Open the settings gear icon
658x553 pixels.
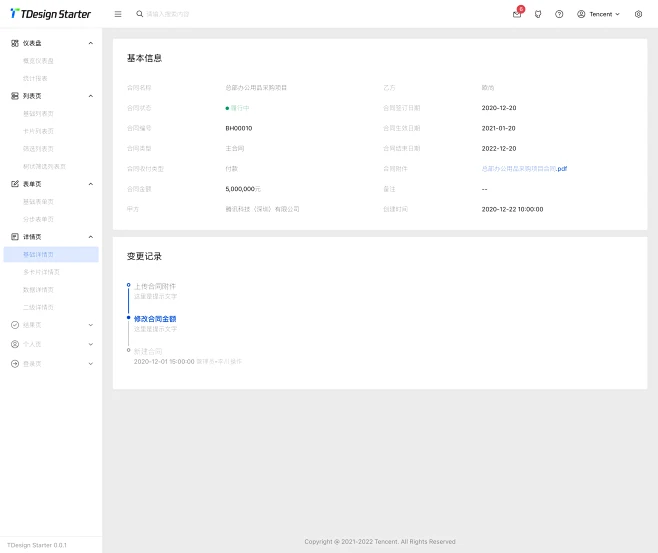[638, 14]
